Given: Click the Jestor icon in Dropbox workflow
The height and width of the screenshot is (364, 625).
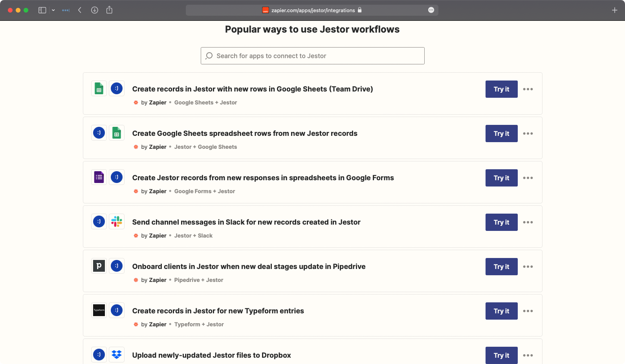Looking at the screenshot, I should click(x=99, y=355).
